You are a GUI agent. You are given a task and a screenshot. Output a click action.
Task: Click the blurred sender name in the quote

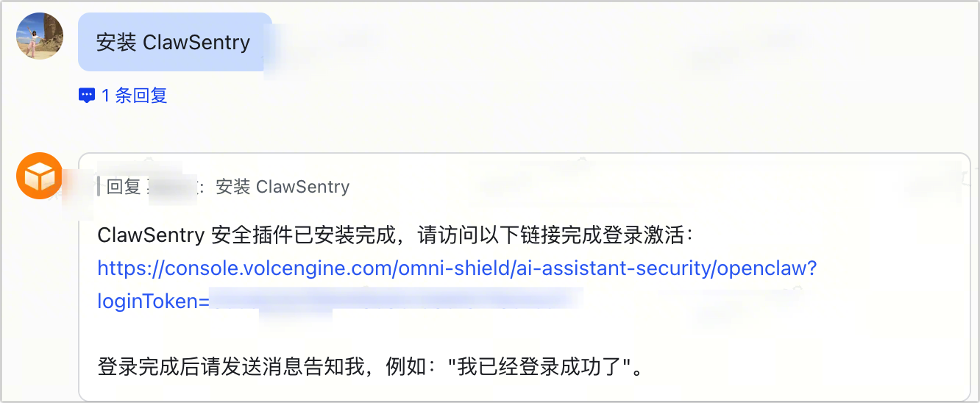172,188
